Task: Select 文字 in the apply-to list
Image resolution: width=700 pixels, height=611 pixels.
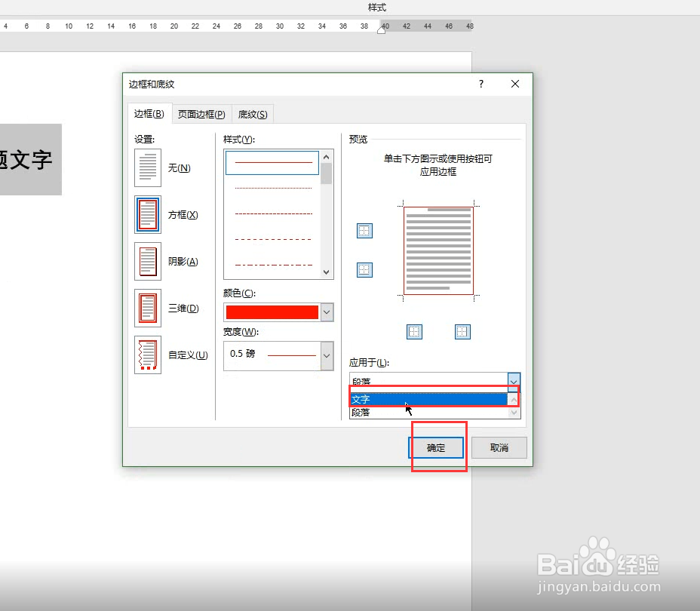Action: pyautogui.click(x=428, y=399)
